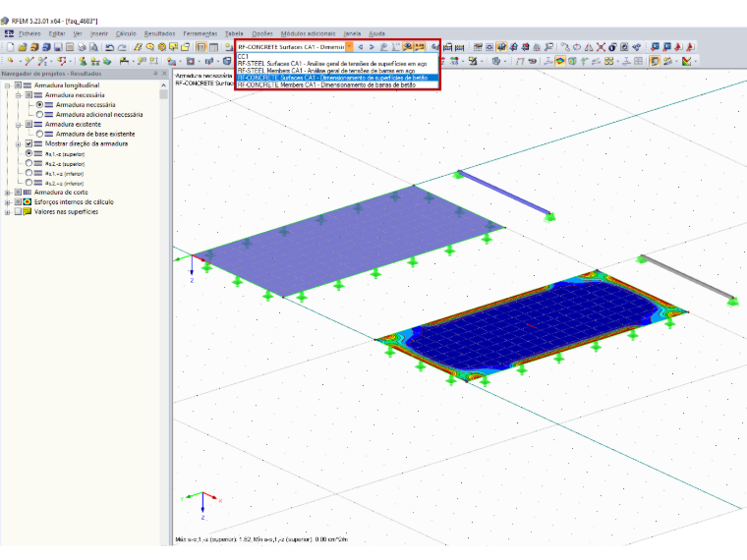Toggle show results eye icon
This screenshot has height=560, width=747.
point(407,47)
